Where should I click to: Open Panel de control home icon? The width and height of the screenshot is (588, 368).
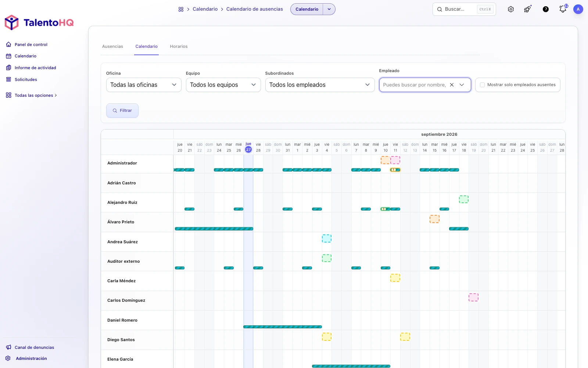tap(8, 45)
